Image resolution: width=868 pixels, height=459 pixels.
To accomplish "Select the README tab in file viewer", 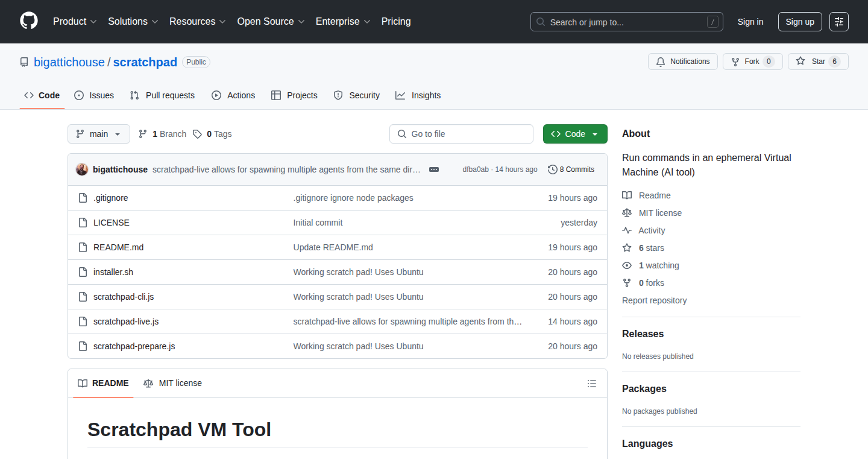I will click(103, 384).
